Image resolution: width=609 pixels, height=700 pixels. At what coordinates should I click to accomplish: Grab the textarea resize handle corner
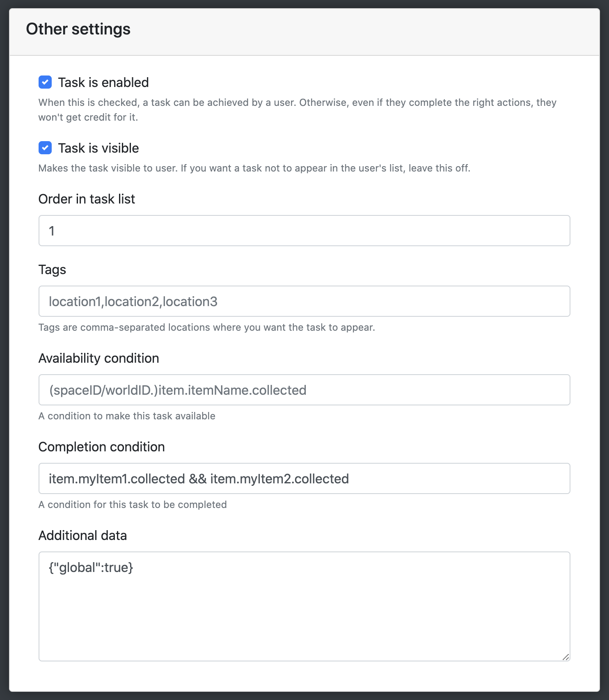[565, 657]
